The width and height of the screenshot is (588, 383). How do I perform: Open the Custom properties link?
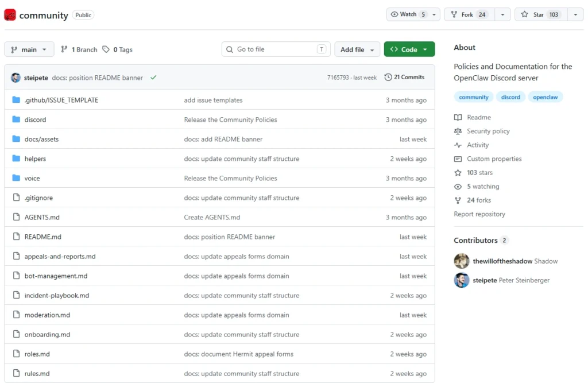click(494, 158)
